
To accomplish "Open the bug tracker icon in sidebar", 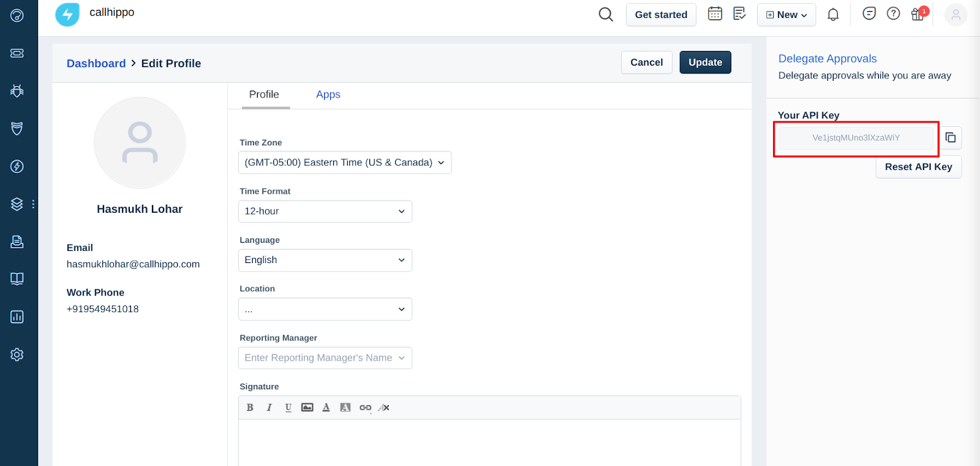I will coord(17,91).
